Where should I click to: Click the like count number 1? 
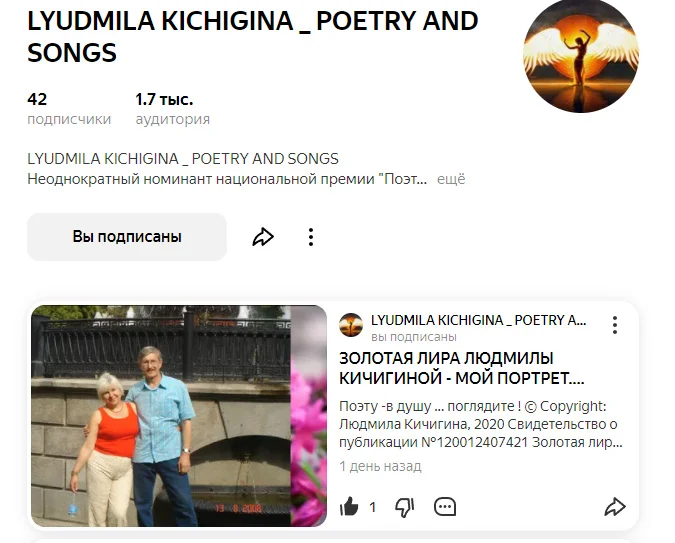point(373,507)
